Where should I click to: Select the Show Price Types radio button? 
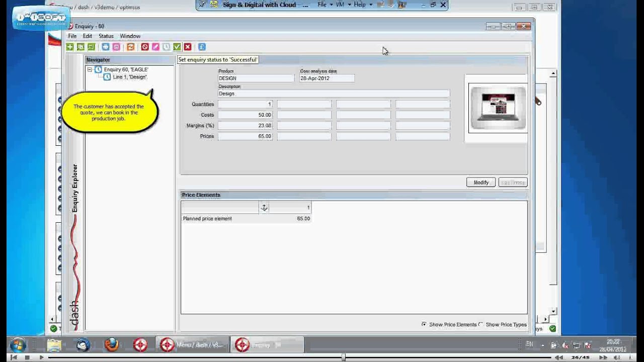481,324
